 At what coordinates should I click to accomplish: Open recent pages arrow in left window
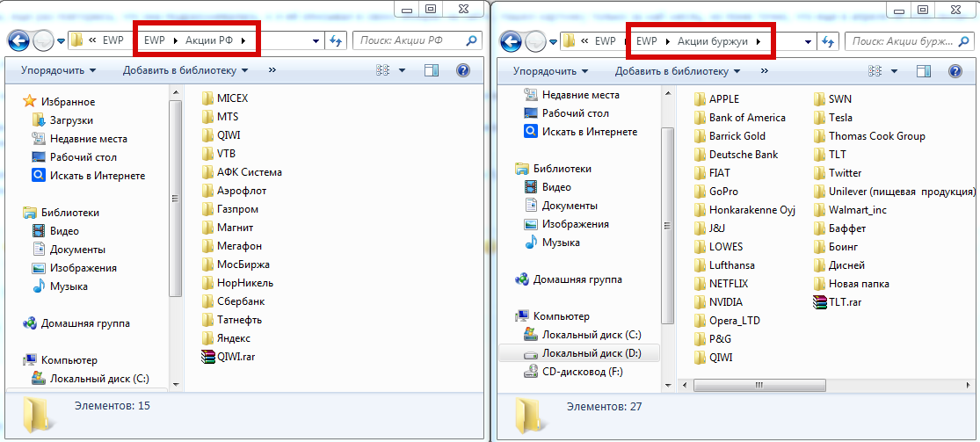61,41
